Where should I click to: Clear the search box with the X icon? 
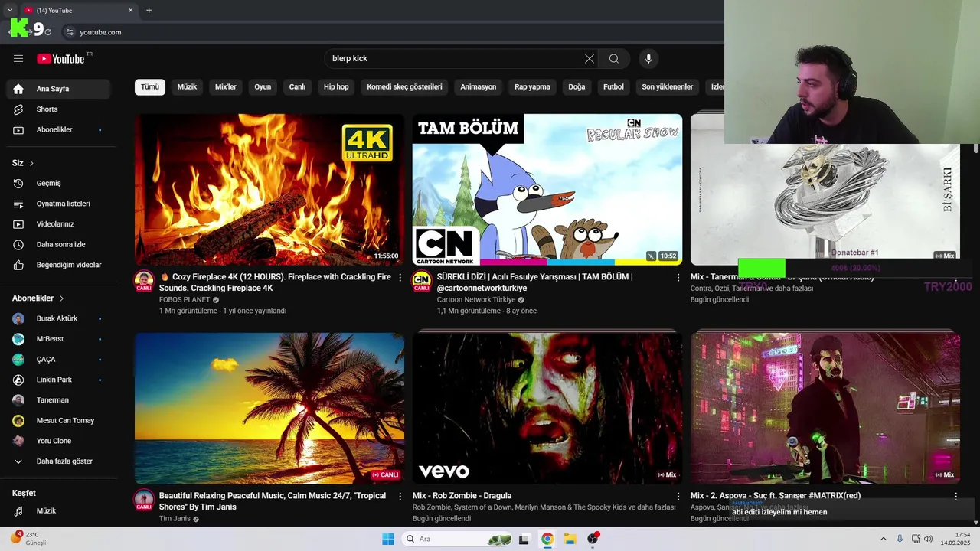pos(589,59)
